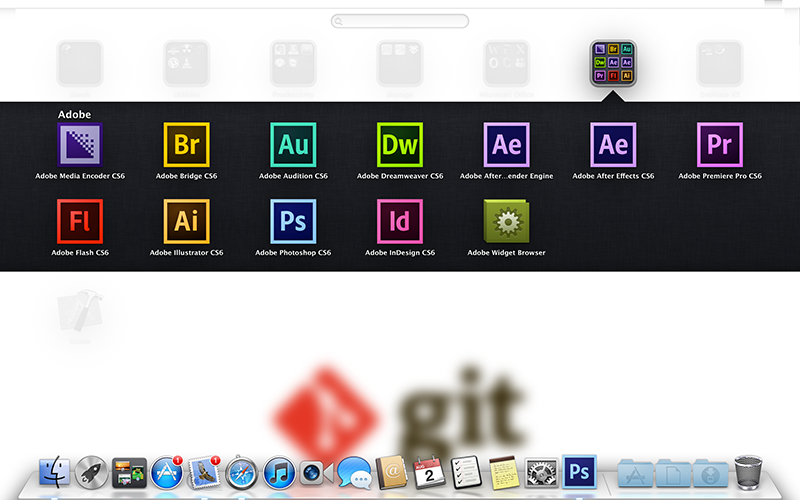The height and width of the screenshot is (500, 800).
Task: Open Calendar from the Dock
Action: 429,472
